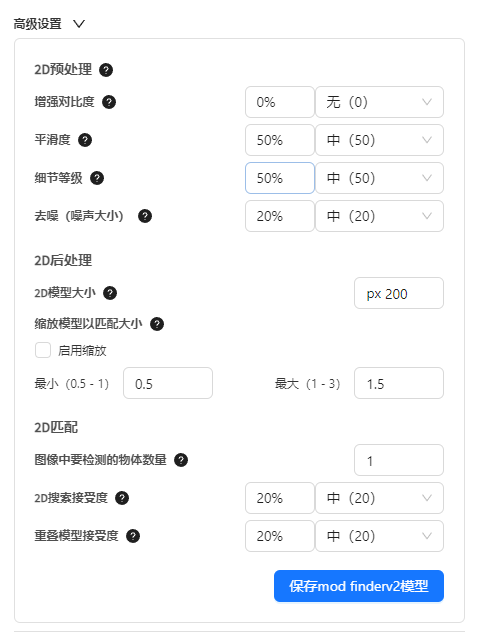Show help for 去噪 (噪声大小)

pyautogui.click(x=145, y=216)
